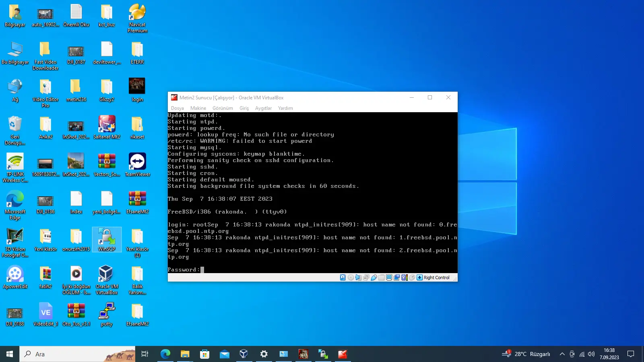Open File Explorer from the taskbar
Image resolution: width=644 pixels, height=362 pixels.
[185, 354]
